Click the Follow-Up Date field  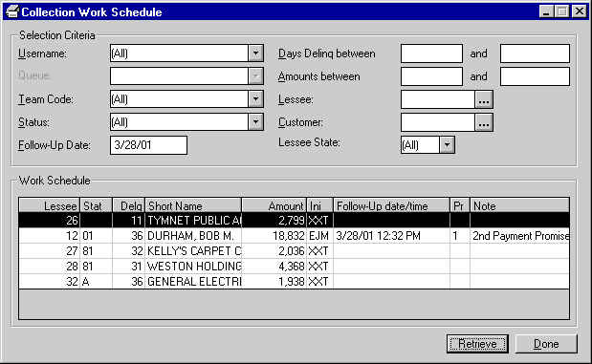[x=149, y=145]
